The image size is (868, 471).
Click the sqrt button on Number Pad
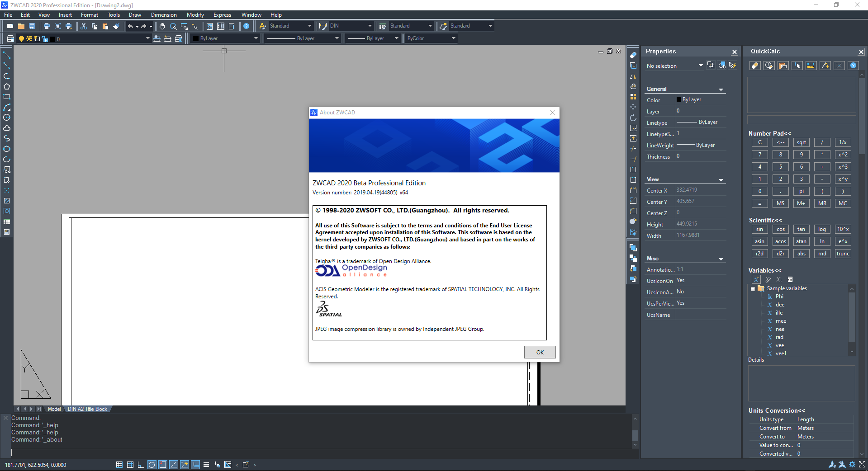[x=801, y=142]
